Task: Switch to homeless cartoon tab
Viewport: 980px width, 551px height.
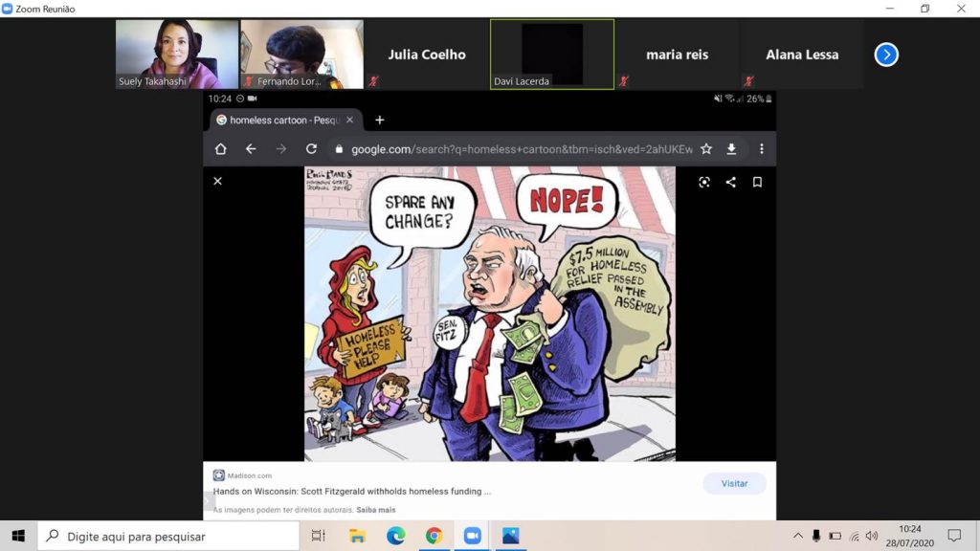Action: pos(285,120)
